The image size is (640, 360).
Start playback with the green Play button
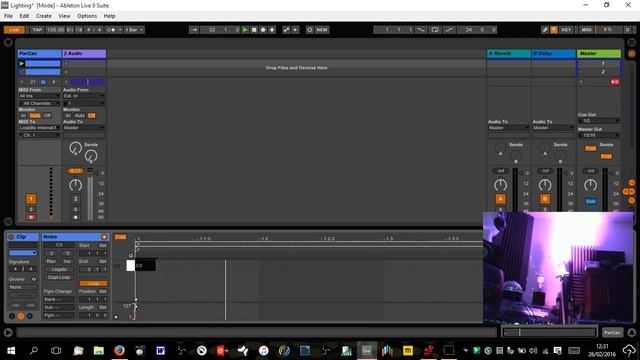[245, 30]
